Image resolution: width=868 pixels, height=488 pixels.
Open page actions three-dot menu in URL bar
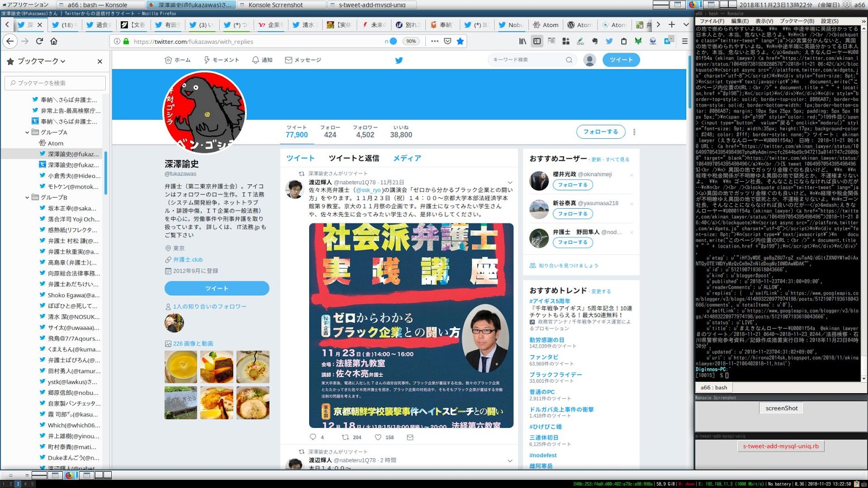[435, 41]
